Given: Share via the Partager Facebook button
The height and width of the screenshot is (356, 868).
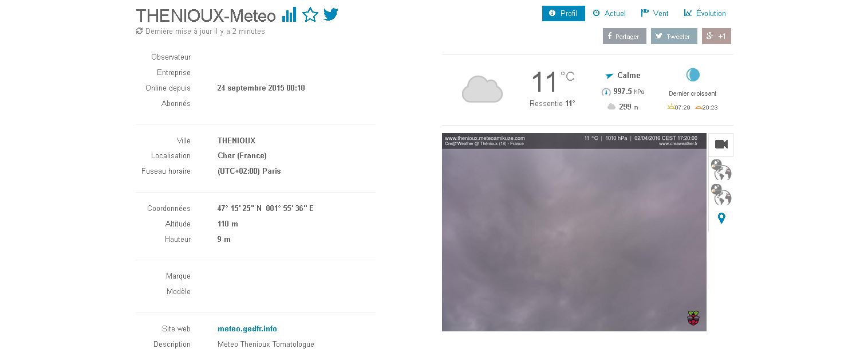Looking at the screenshot, I should click(625, 36).
